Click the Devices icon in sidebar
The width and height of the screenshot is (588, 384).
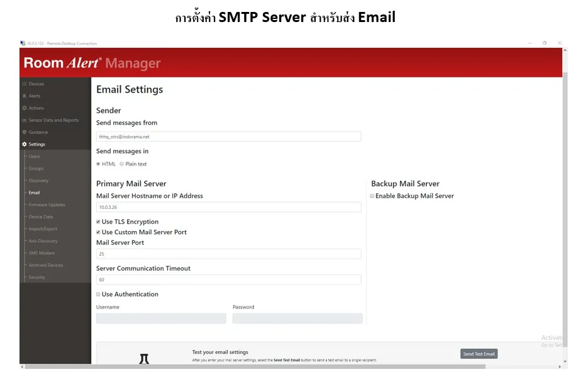[25, 84]
